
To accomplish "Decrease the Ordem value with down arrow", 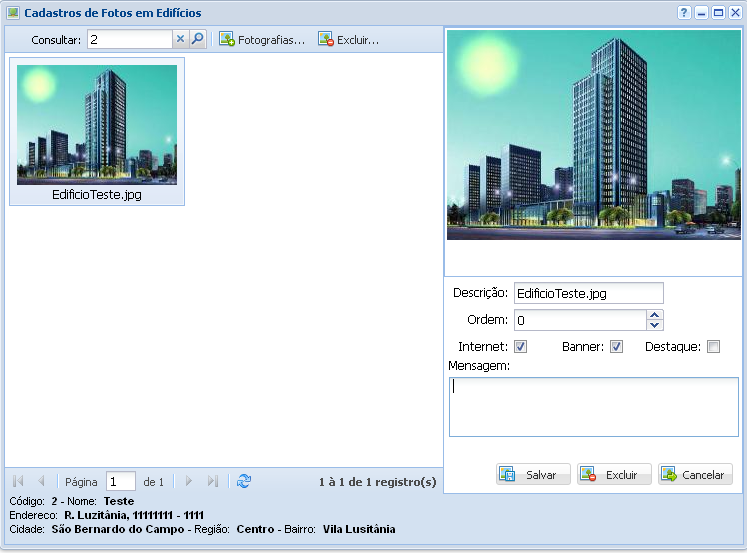I will click(655, 325).
